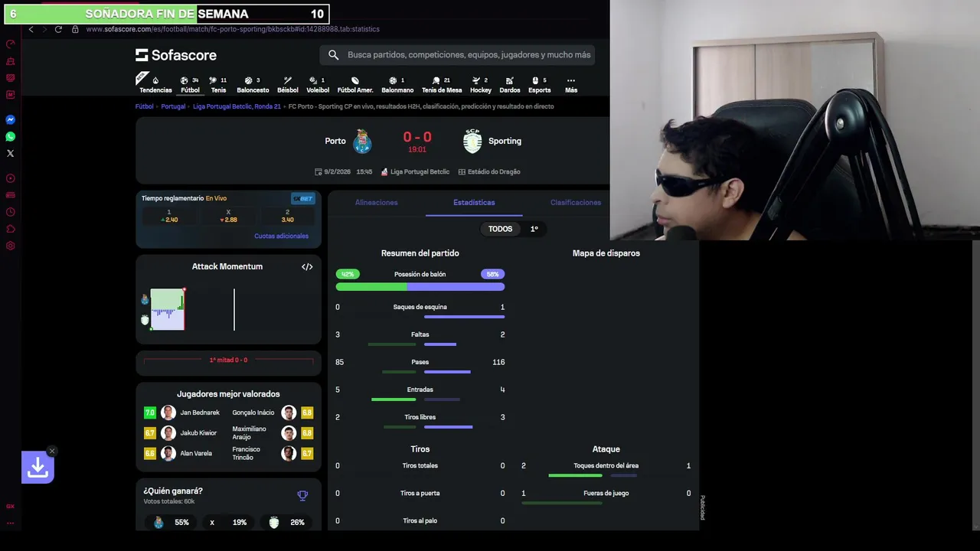Click the blue download button overlay

click(x=38, y=468)
